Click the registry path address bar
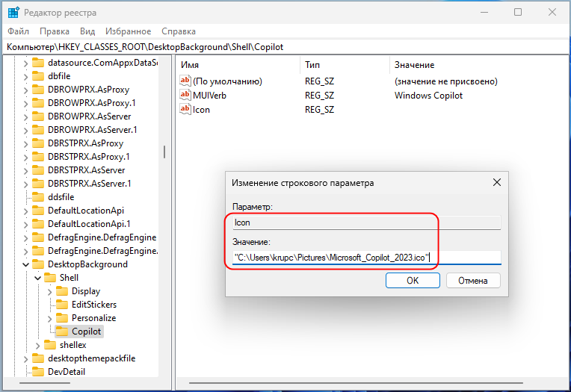This screenshot has width=571, height=392. pyautogui.click(x=285, y=47)
